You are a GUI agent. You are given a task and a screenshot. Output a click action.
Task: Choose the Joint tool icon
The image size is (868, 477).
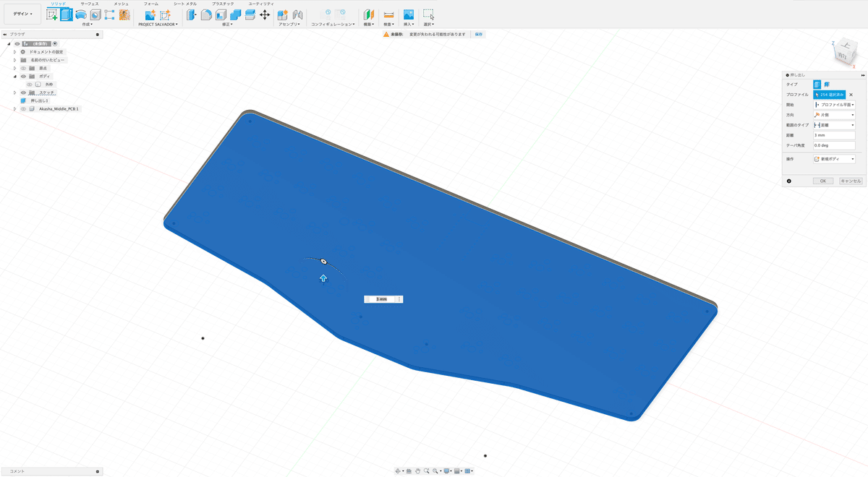point(297,14)
